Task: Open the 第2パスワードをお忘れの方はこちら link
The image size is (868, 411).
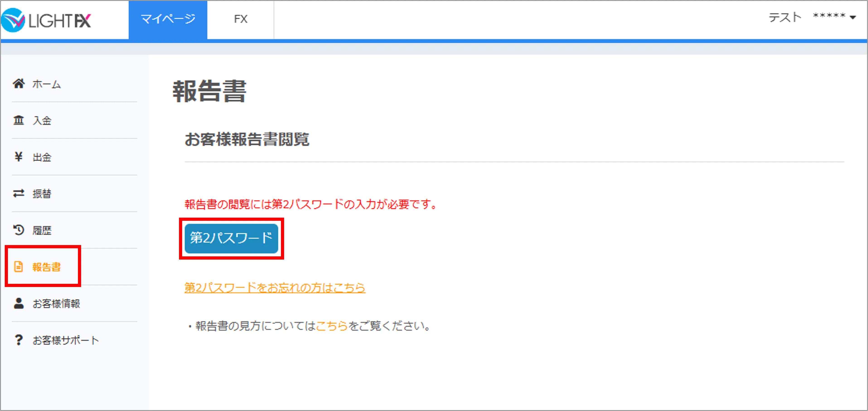Action: 275,288
